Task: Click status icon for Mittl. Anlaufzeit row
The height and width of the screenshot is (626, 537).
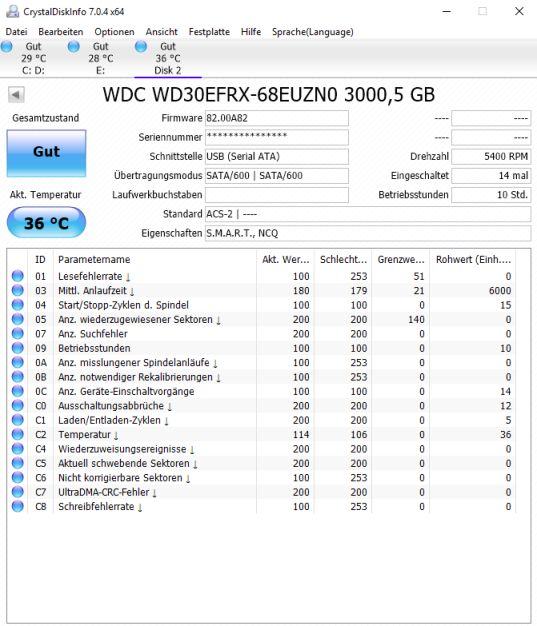Action: pos(18,290)
